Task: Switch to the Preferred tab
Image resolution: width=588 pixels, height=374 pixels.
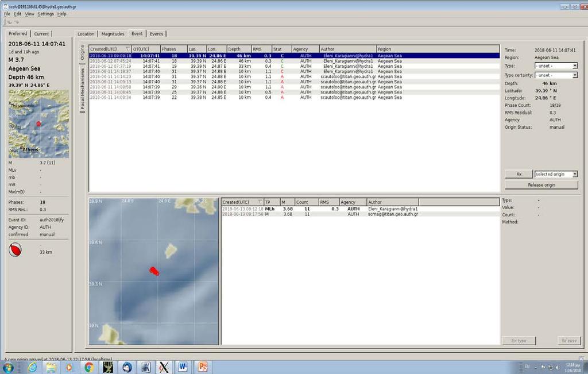Action: (18, 33)
